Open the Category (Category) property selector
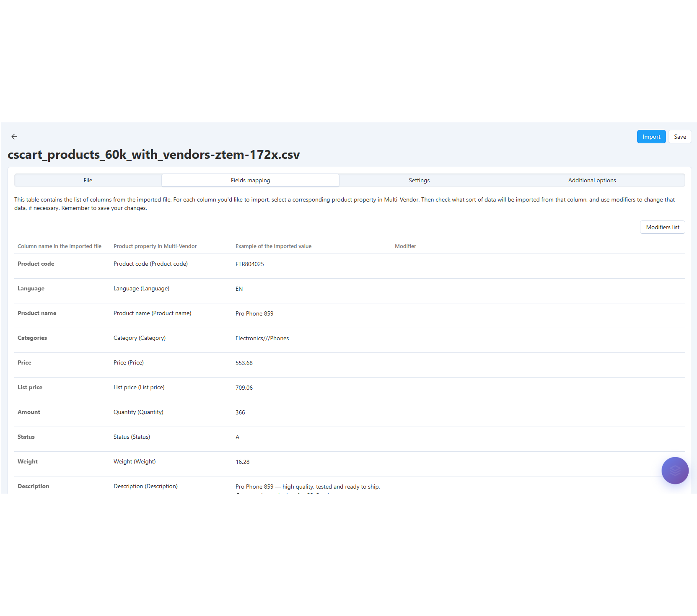The image size is (697, 616). [140, 338]
